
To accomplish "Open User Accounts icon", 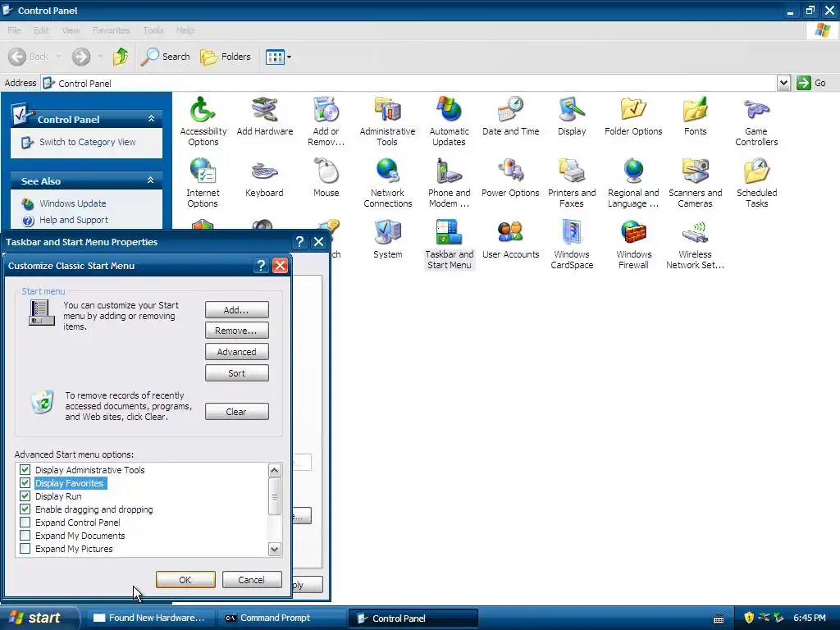I will click(510, 240).
